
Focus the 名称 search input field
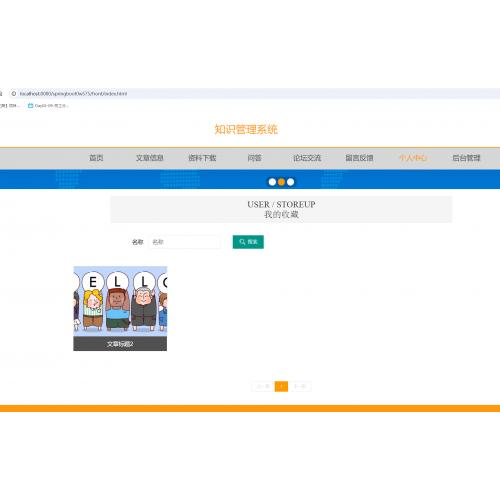coord(184,242)
